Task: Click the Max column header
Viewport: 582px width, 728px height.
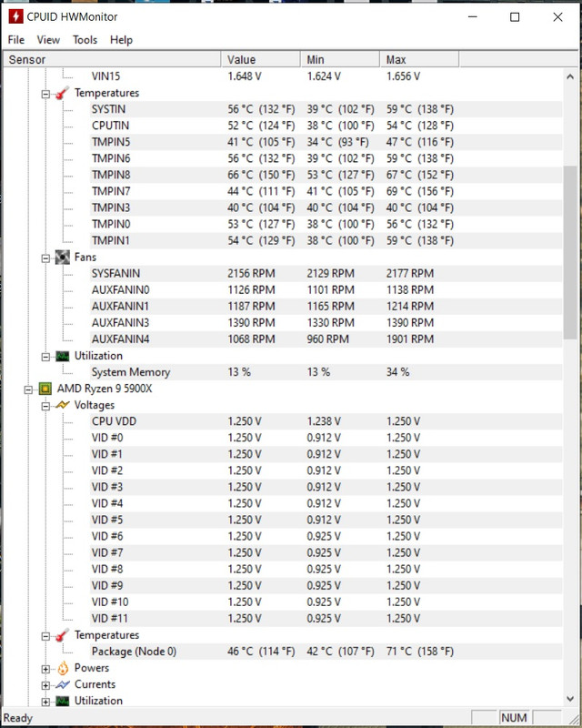Action: pyautogui.click(x=419, y=59)
